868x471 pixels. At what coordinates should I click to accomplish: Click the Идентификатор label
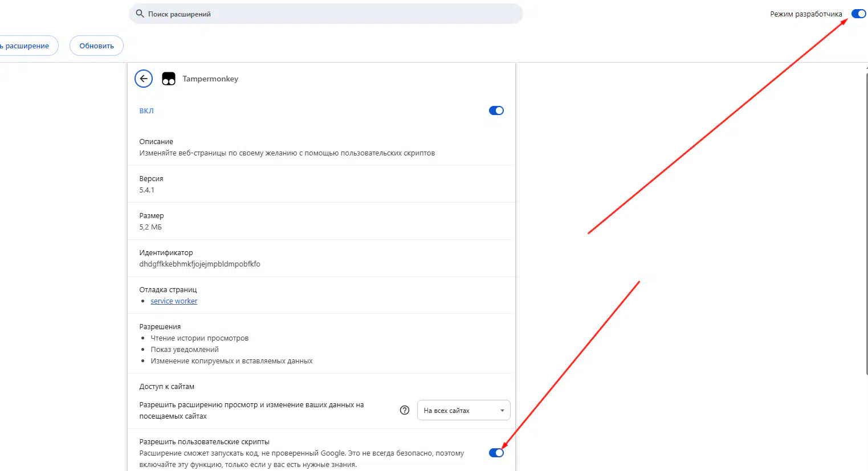click(166, 252)
